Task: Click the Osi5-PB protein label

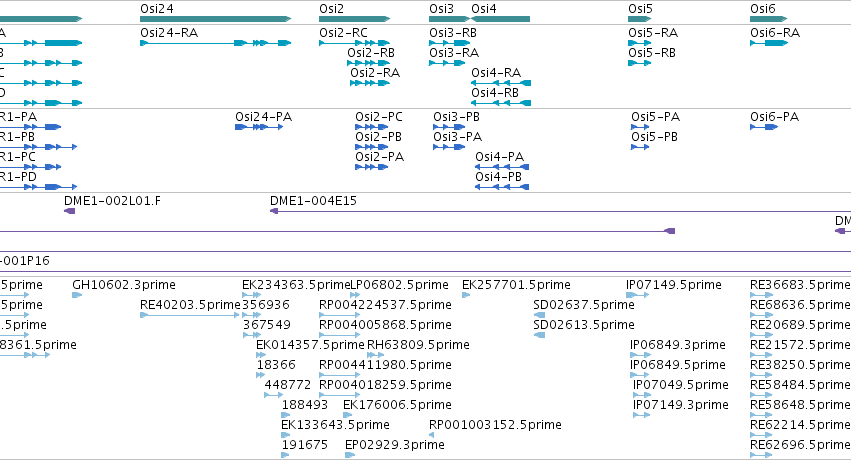Action: (654, 137)
